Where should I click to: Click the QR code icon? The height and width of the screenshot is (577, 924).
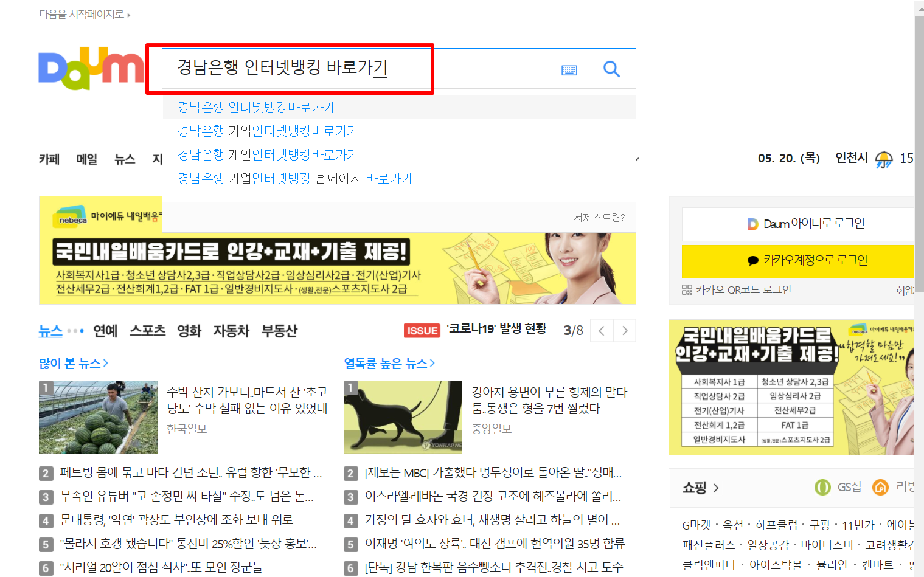click(x=687, y=290)
